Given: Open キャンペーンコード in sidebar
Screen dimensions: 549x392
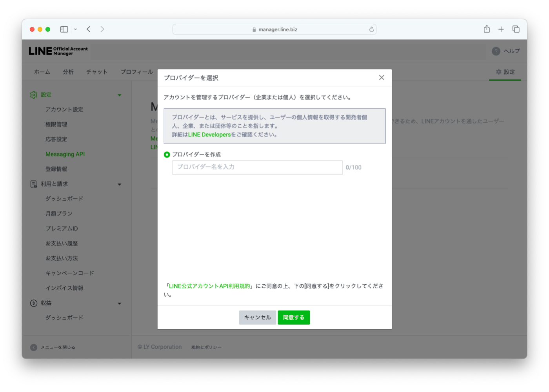Looking at the screenshot, I should tap(70, 273).
